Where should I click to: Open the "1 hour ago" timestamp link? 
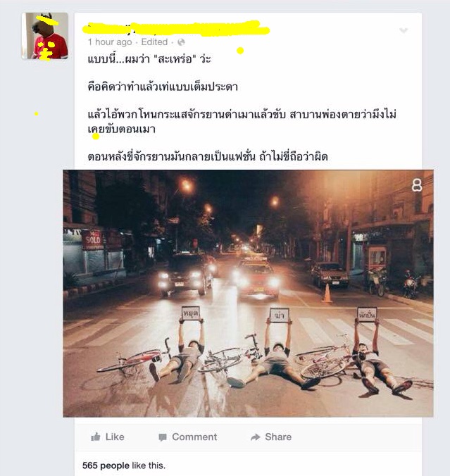click(x=110, y=42)
